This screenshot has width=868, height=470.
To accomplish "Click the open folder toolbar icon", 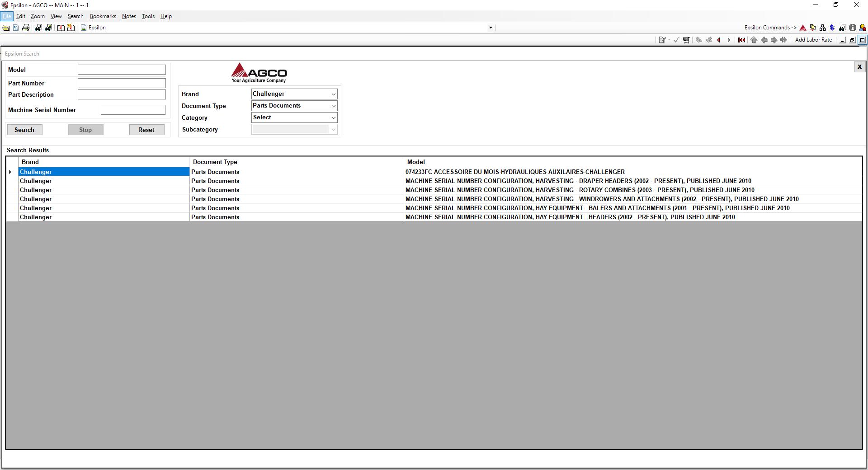I will coord(6,28).
